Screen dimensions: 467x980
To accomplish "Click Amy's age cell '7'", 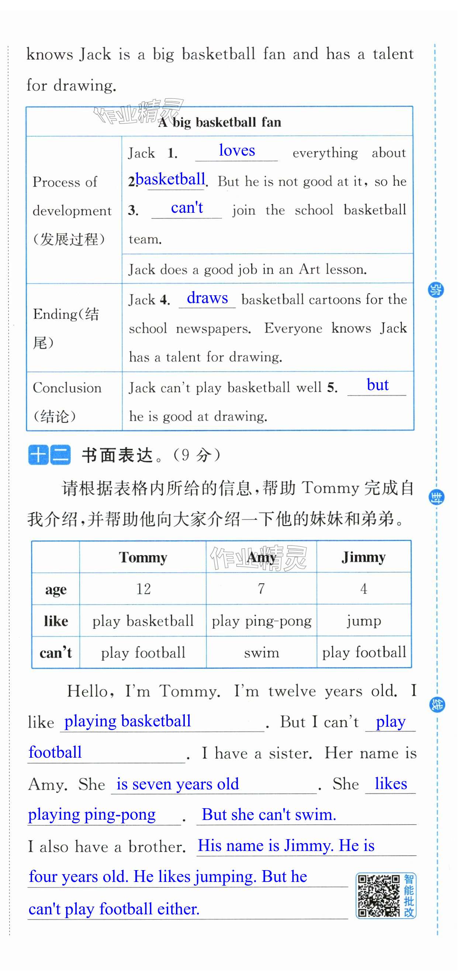I will (x=262, y=589).
